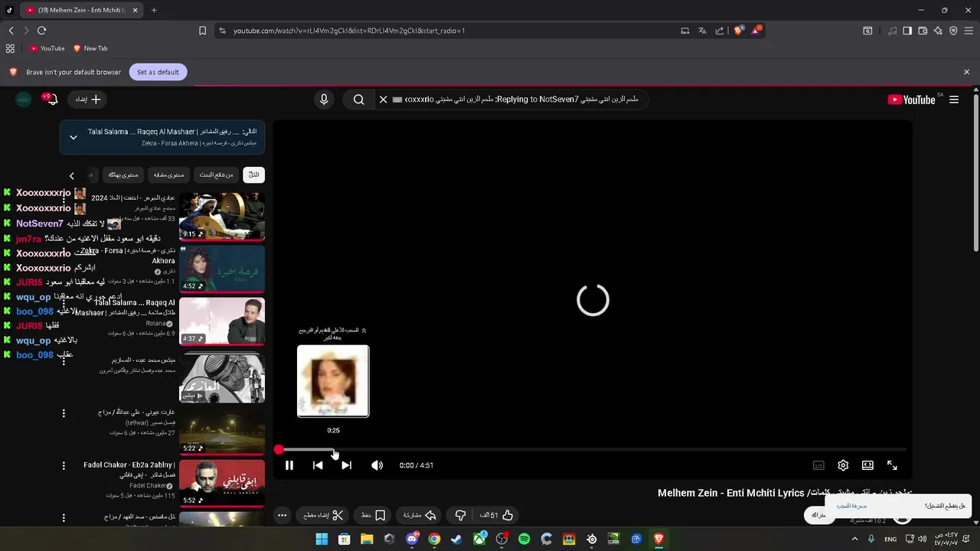Pause the video with the pause button
The height and width of the screenshot is (551, 980).
tap(289, 465)
